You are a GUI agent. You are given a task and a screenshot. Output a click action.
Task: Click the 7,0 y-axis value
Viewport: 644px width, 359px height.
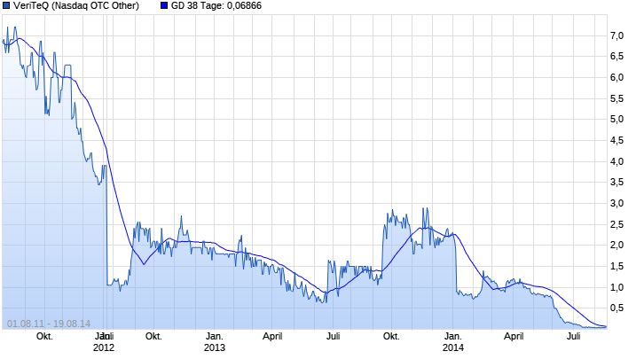[617, 36]
